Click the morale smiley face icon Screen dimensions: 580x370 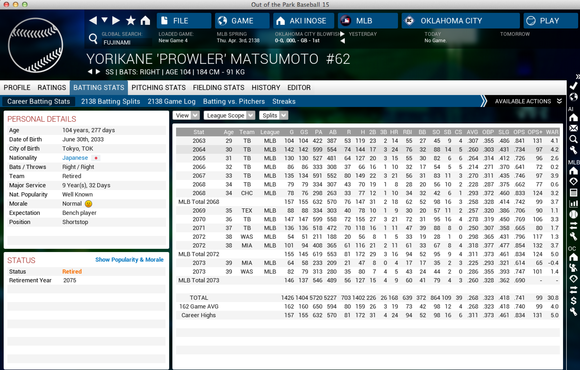point(88,204)
